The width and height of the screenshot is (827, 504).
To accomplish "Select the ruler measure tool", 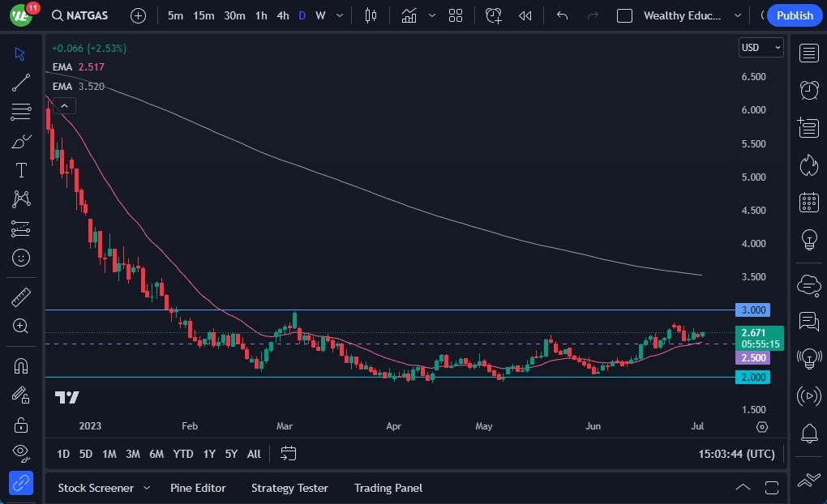I will 20,297.
